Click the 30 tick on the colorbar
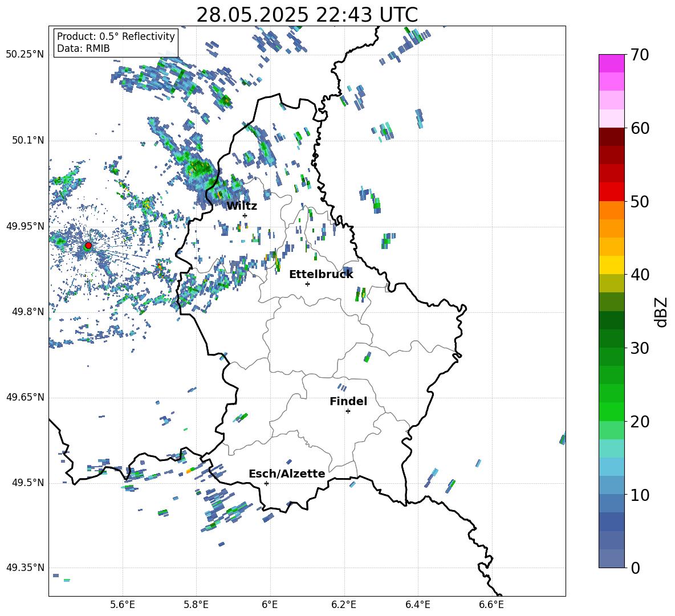Screen dimensions: 675x616 pyautogui.click(x=639, y=348)
